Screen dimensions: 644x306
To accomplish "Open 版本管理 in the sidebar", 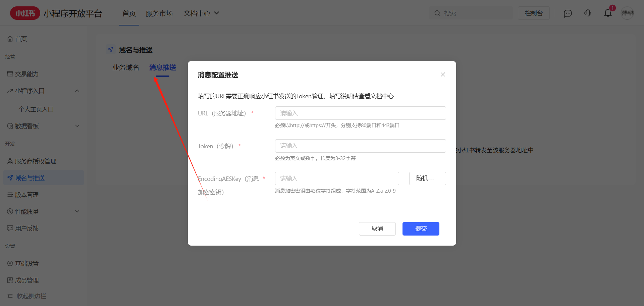I will tap(27, 195).
